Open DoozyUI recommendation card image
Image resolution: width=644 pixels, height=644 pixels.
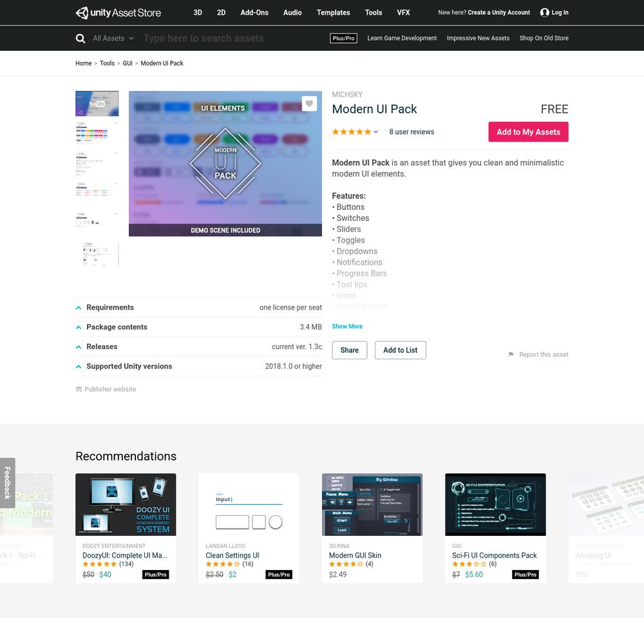click(x=126, y=504)
